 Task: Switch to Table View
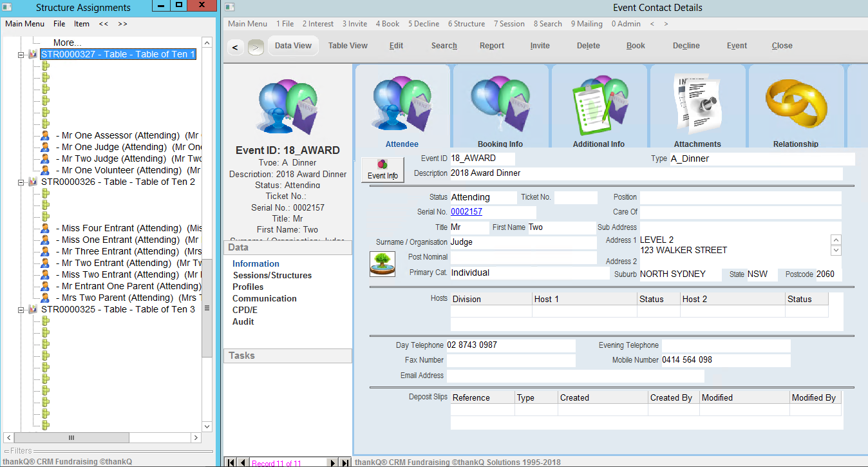[x=348, y=46]
